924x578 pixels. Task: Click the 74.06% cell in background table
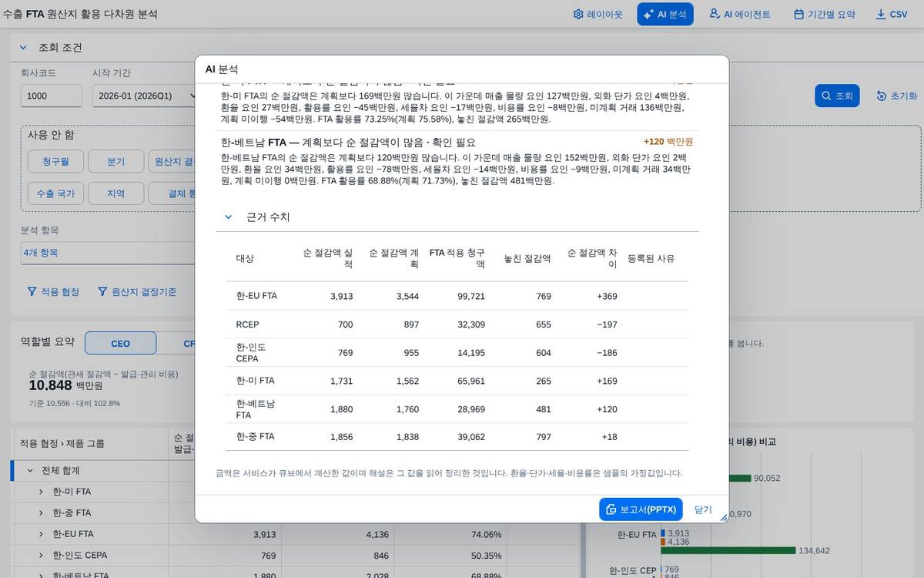487,534
